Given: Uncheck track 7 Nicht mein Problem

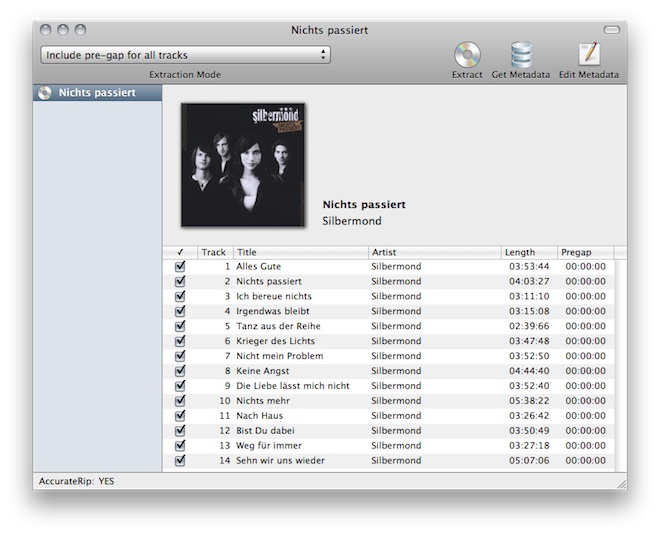Looking at the screenshot, I should click(x=180, y=356).
